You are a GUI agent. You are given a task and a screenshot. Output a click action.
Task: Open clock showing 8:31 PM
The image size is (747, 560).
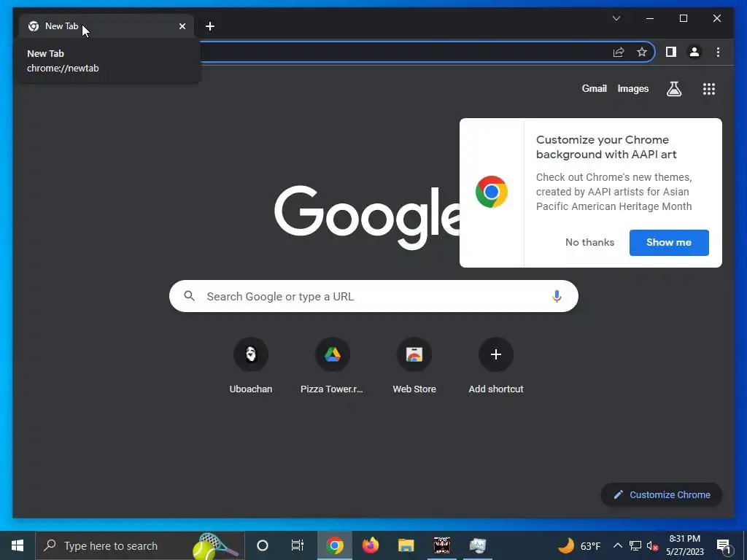[x=684, y=545]
